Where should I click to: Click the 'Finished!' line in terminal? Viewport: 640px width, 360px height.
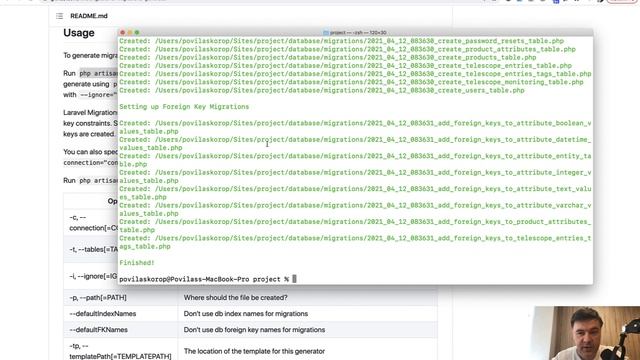137,262
